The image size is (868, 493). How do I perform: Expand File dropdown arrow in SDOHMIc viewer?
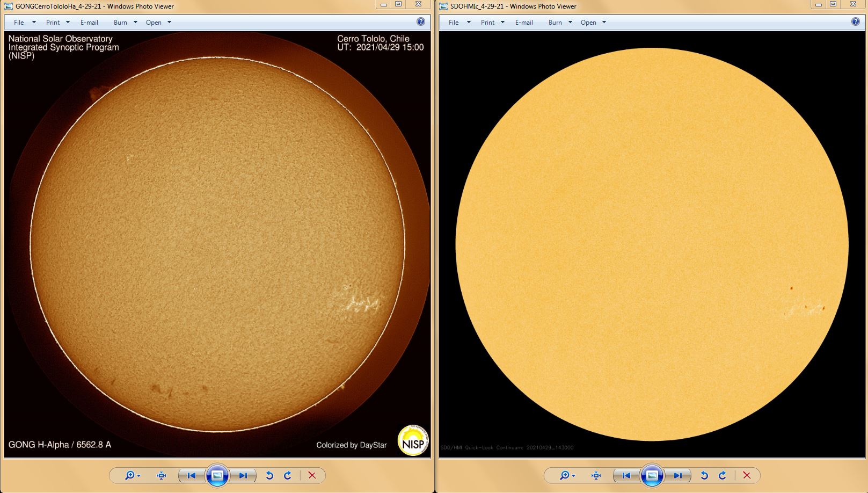(x=469, y=23)
